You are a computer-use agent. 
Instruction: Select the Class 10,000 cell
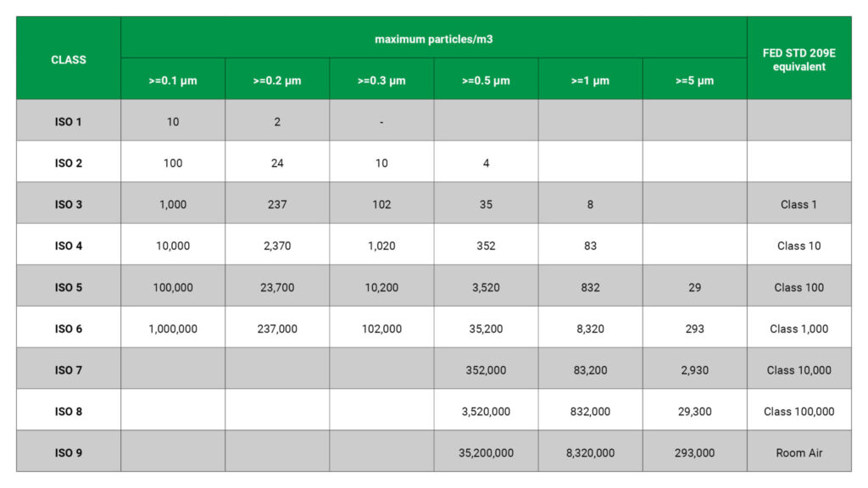point(799,369)
